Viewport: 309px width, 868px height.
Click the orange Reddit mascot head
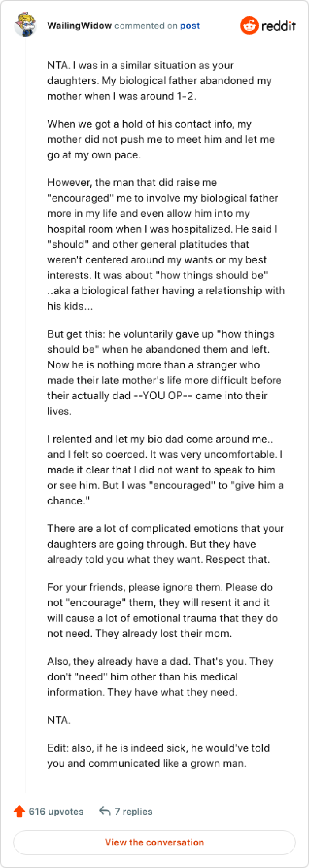tap(249, 26)
